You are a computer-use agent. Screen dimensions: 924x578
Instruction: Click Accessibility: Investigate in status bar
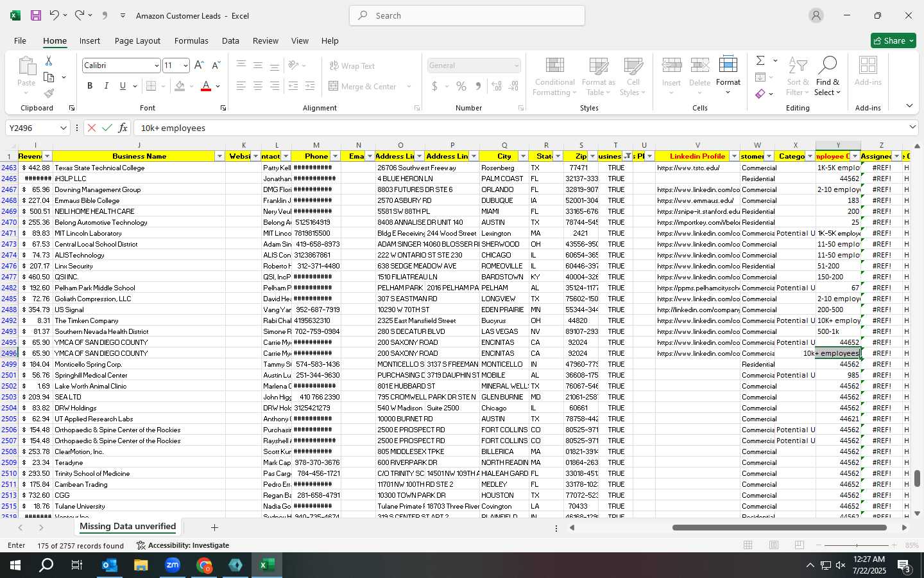click(x=183, y=545)
